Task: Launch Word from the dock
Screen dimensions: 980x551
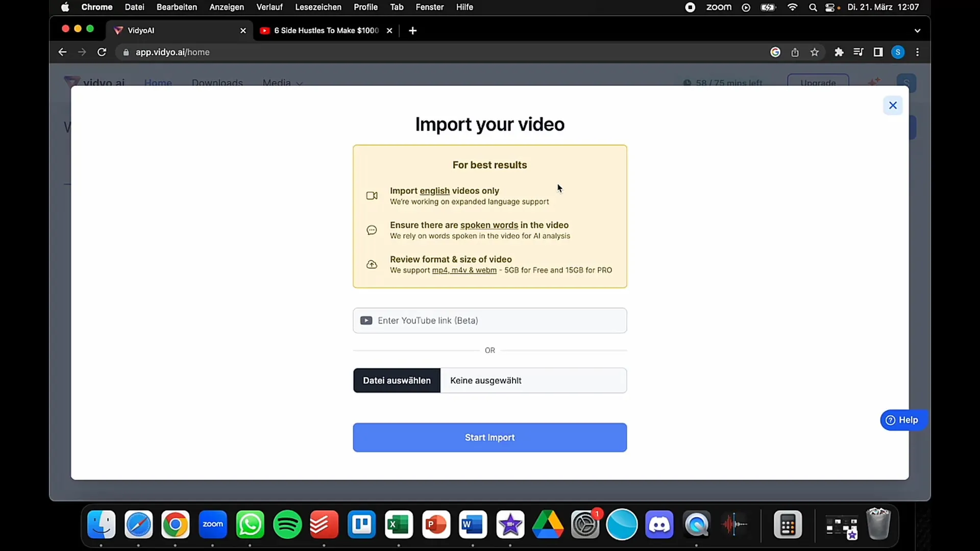Action: point(473,524)
